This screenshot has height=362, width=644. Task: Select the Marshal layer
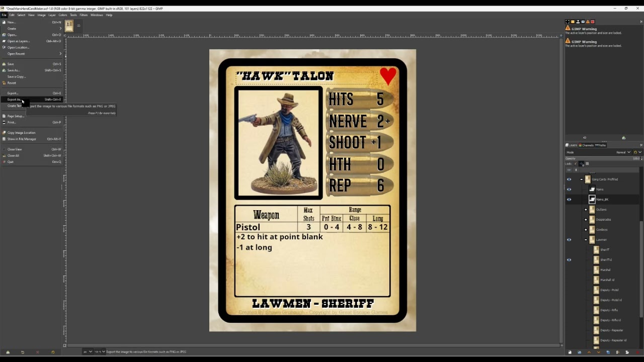click(x=605, y=270)
